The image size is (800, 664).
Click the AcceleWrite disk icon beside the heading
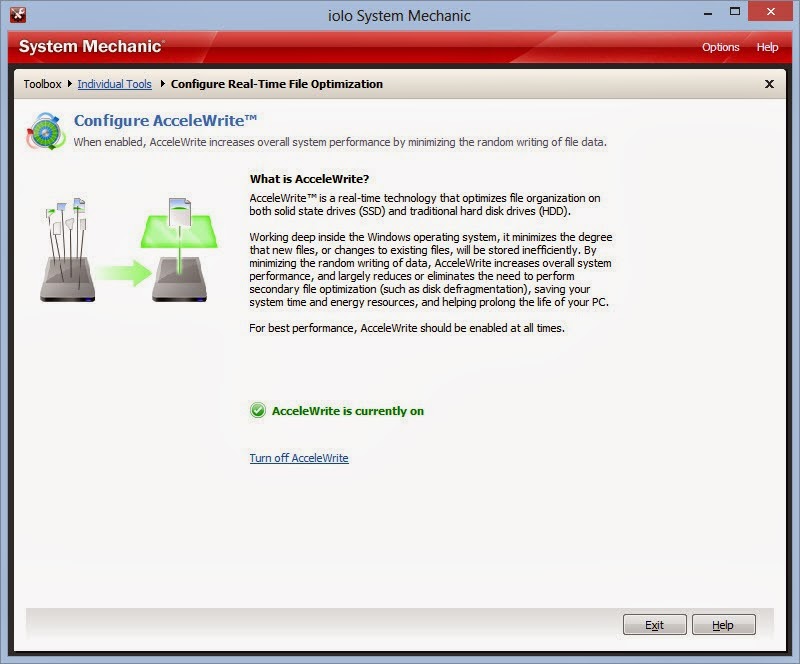point(46,131)
